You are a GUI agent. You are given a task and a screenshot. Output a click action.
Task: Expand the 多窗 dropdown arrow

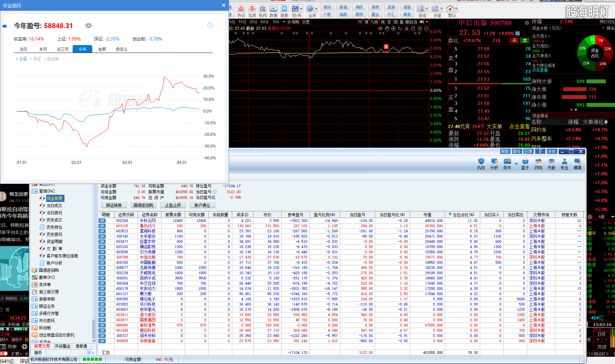(441, 8)
